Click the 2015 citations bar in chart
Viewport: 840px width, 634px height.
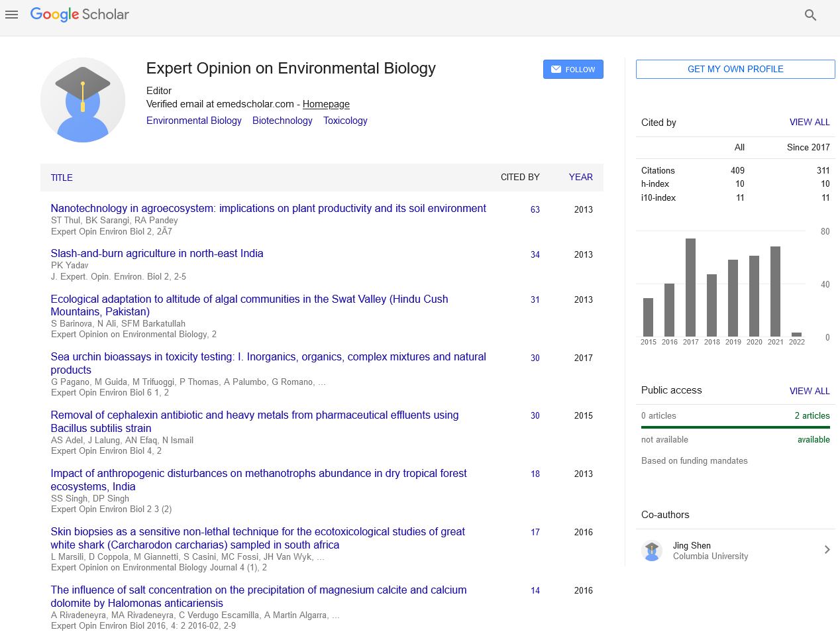point(648,317)
